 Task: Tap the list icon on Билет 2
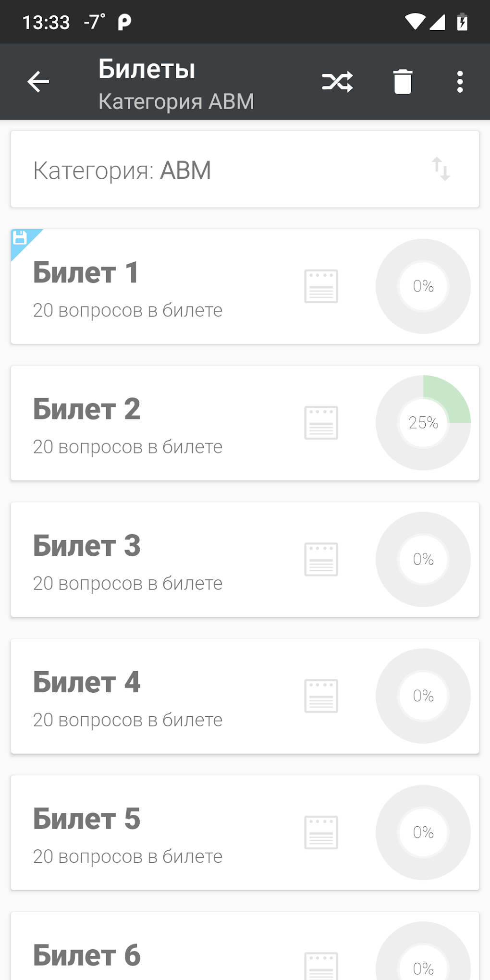(321, 423)
